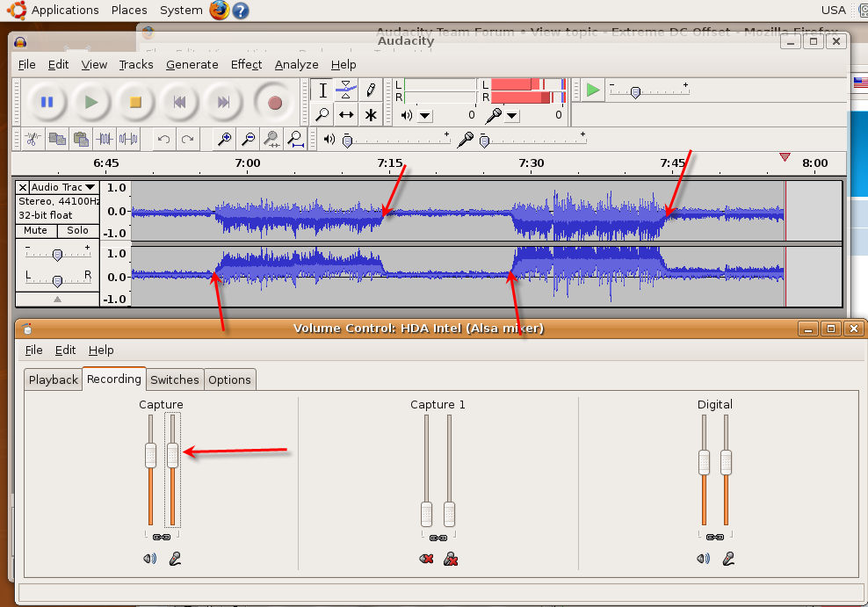Click the Redo arrow icon
The image size is (868, 607).
coord(188,139)
